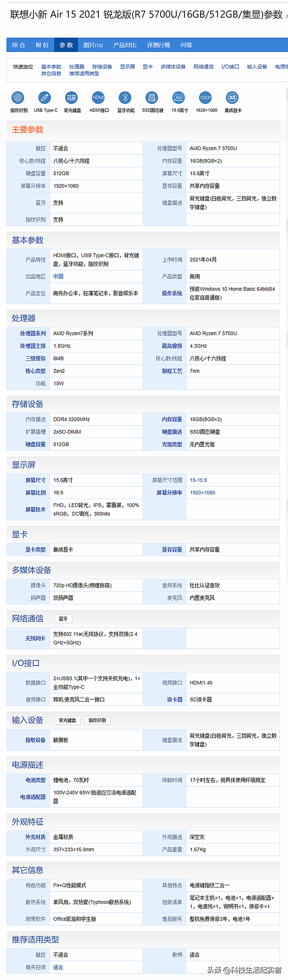Open the 产品对比 comparison tab
This screenshot has width=288, height=980.
[125, 45]
